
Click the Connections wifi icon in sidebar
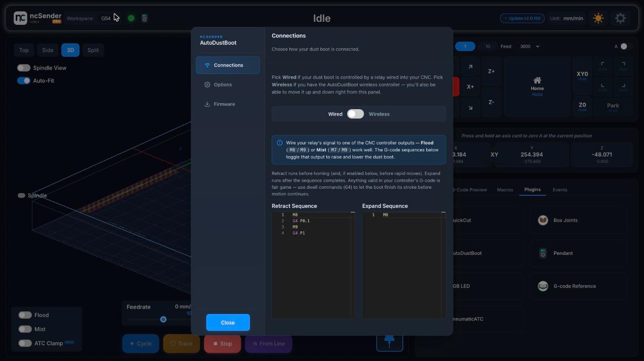[x=207, y=65]
